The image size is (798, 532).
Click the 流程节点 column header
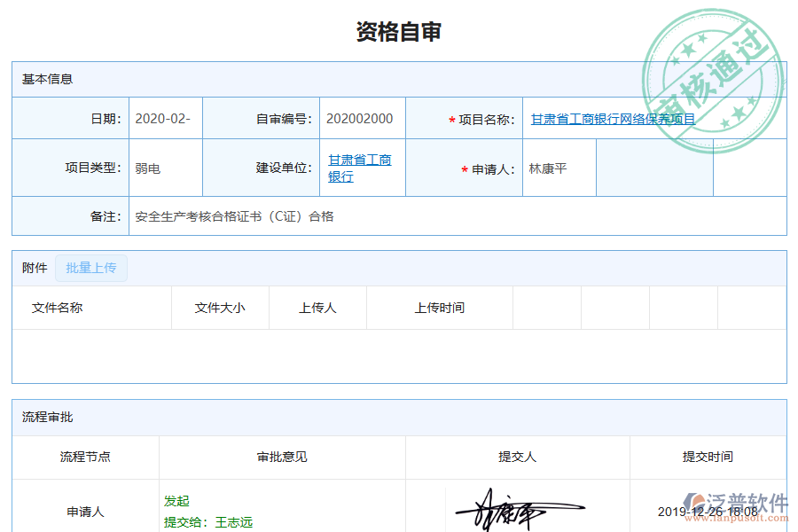[84, 458]
